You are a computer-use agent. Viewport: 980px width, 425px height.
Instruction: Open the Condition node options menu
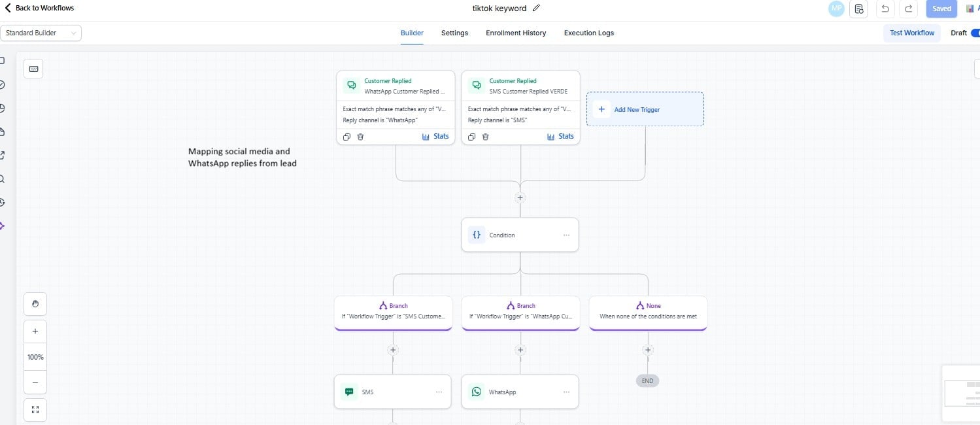566,235
